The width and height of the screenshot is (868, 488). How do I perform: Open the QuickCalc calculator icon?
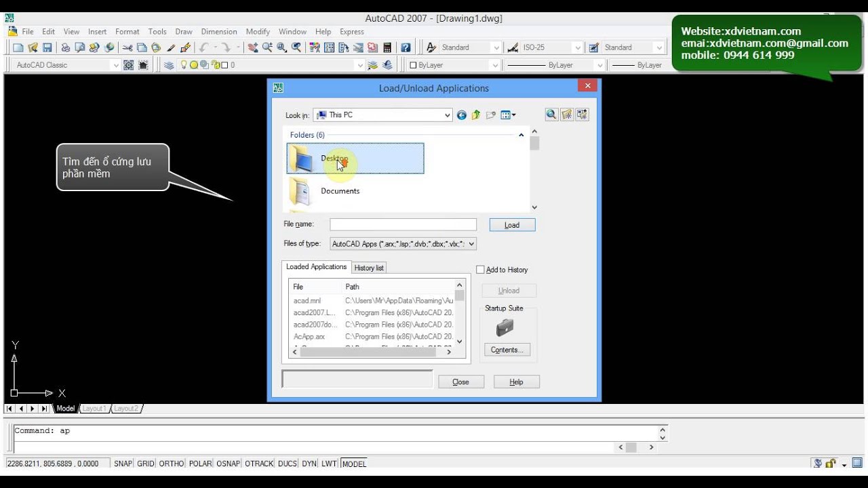point(387,47)
